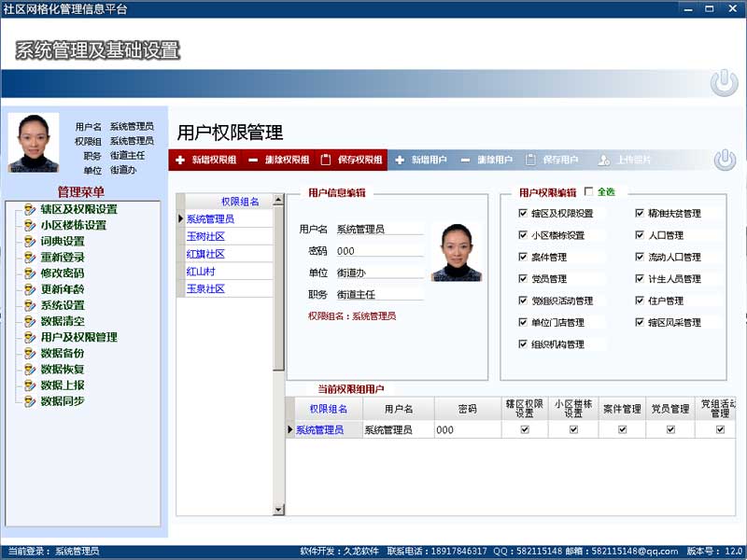Click the icon beside 数据同步 menu

pos(30,401)
